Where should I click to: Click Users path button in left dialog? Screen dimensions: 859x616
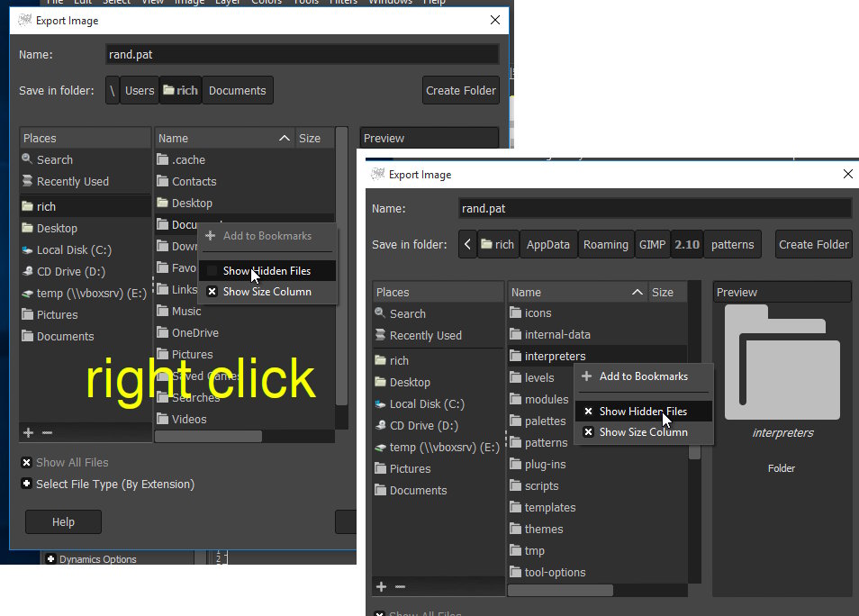tap(140, 90)
